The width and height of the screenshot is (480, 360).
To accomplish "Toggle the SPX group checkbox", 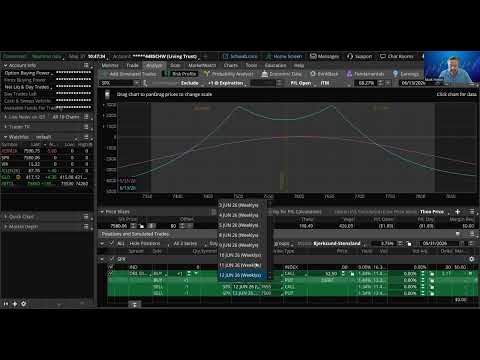I will pos(112,259).
